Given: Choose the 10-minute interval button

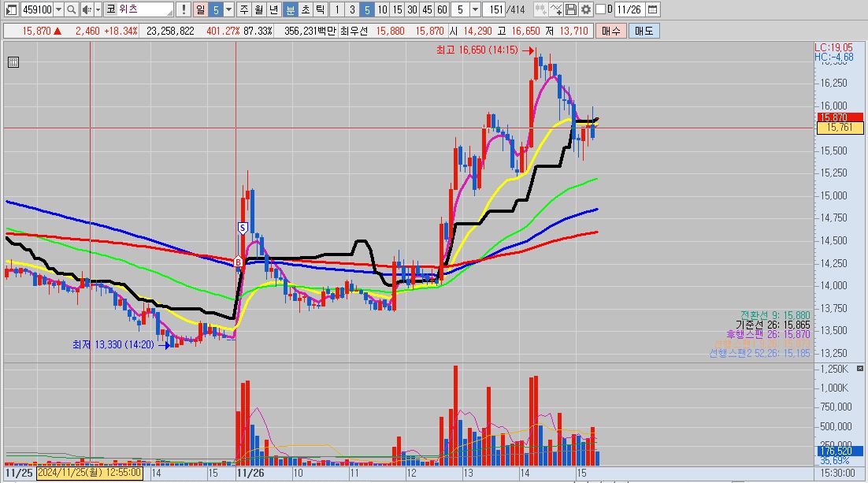Looking at the screenshot, I should tap(382, 9).
